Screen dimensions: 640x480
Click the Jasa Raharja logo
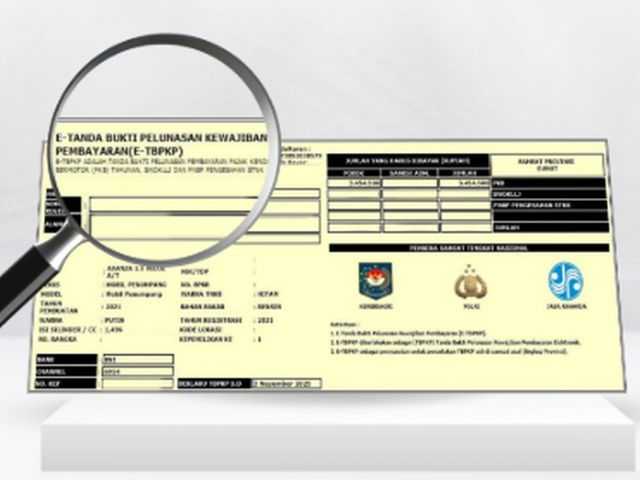coord(565,281)
